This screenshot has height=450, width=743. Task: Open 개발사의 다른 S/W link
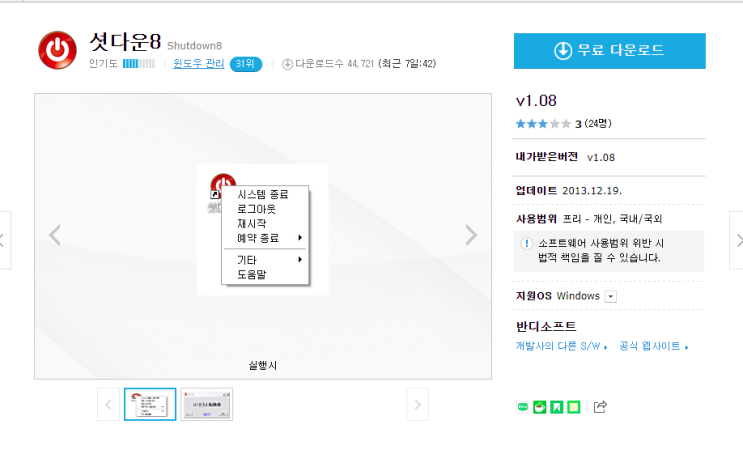point(561,346)
